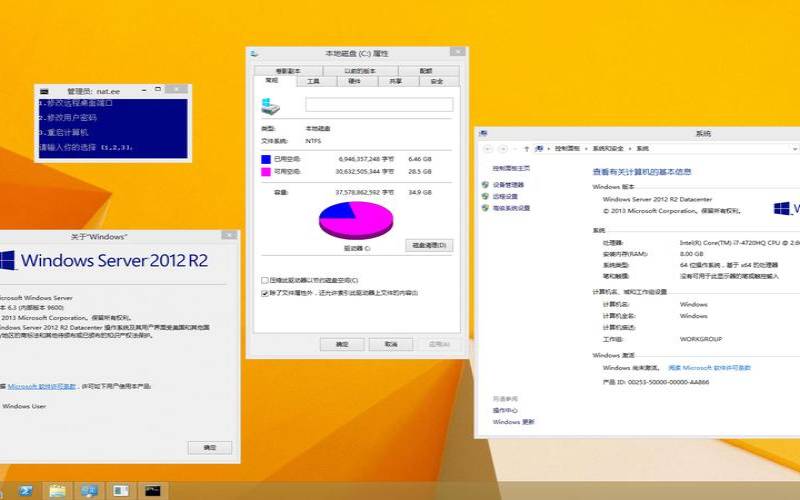Click the shield icon beside 设备管理器
This screenshot has height=500, width=800.
485,185
